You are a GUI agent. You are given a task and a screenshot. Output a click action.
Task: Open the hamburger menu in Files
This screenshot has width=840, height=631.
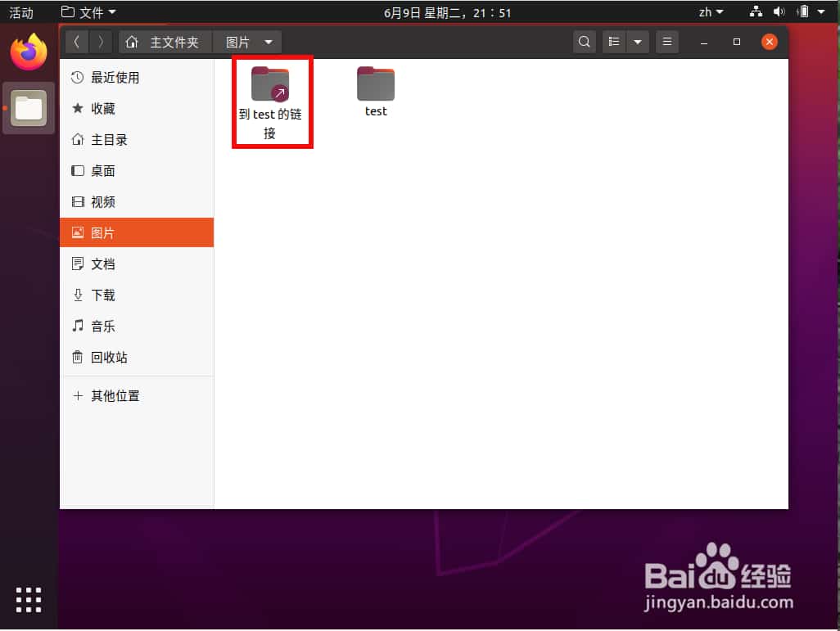coord(668,42)
